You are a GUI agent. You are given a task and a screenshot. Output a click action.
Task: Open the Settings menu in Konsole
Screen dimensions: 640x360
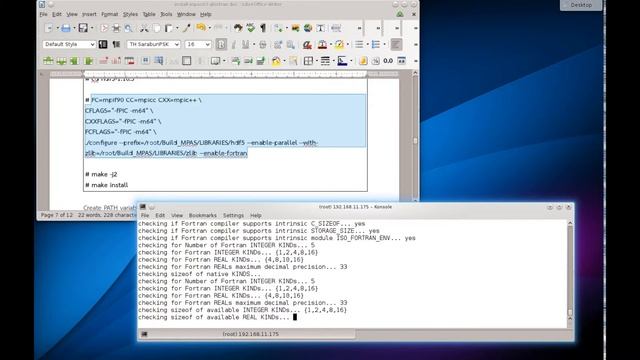(x=233, y=215)
